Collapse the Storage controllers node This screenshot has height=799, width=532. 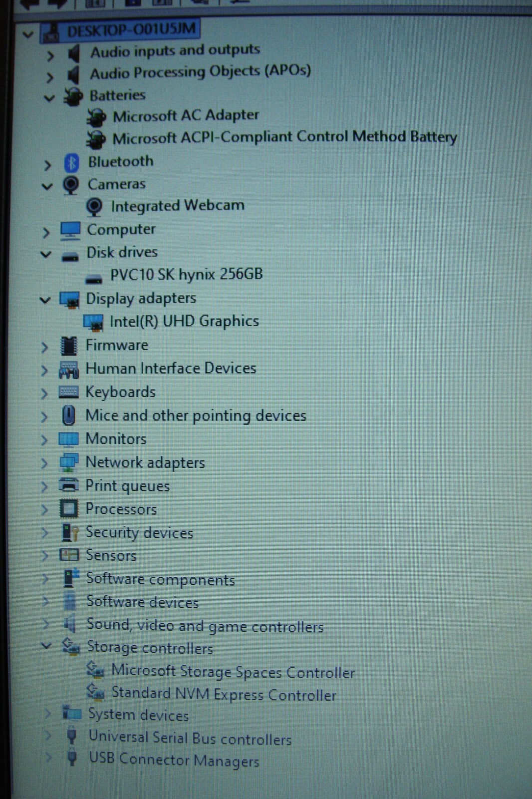pyautogui.click(x=46, y=646)
